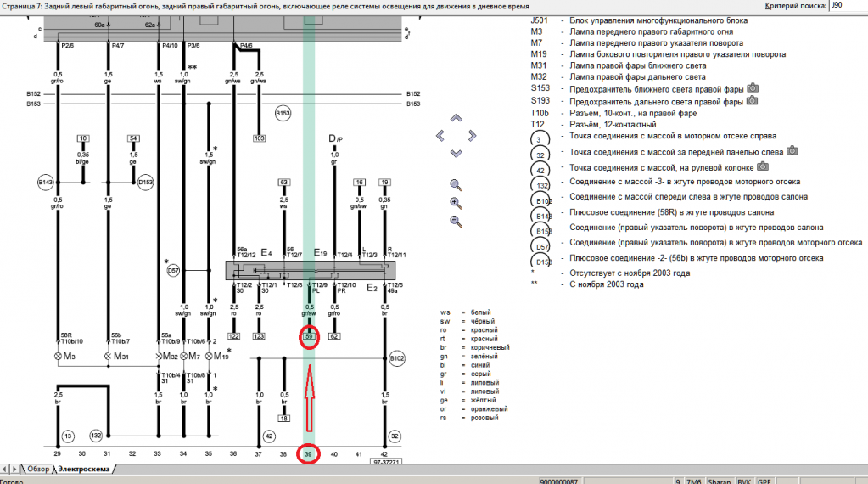Image resolution: width=868 pixels, height=484 pixels.
Task: Jump to boxed current-track reference 62
Action: (334, 337)
